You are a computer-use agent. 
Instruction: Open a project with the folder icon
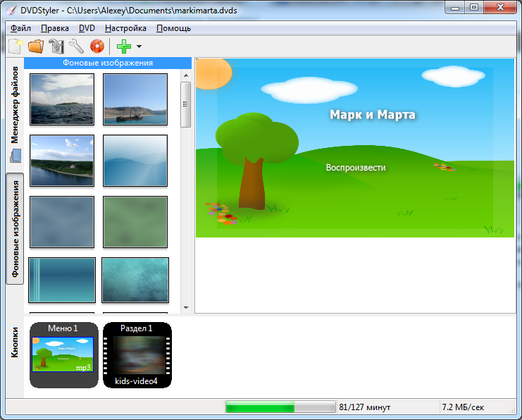(x=36, y=47)
